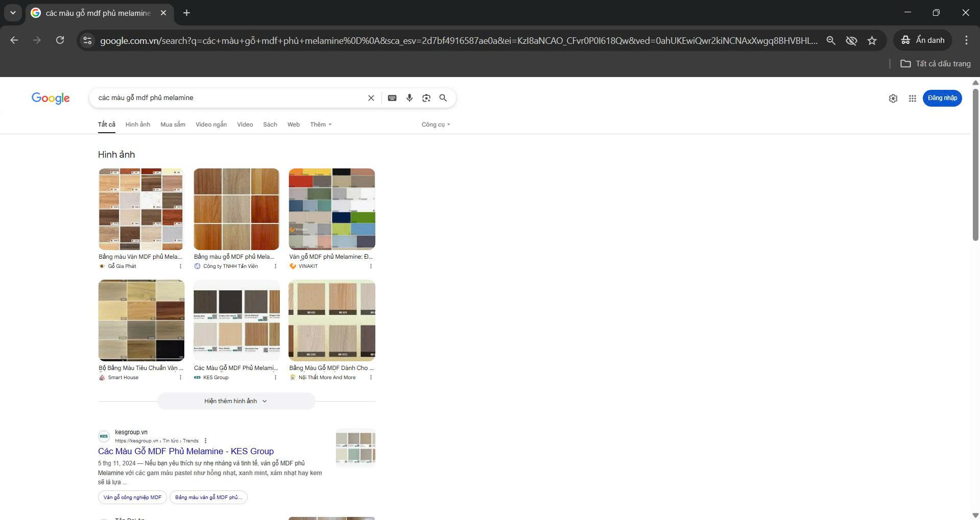980x520 pixels.
Task: Switch to the Mua sắm tab
Action: tap(173, 125)
